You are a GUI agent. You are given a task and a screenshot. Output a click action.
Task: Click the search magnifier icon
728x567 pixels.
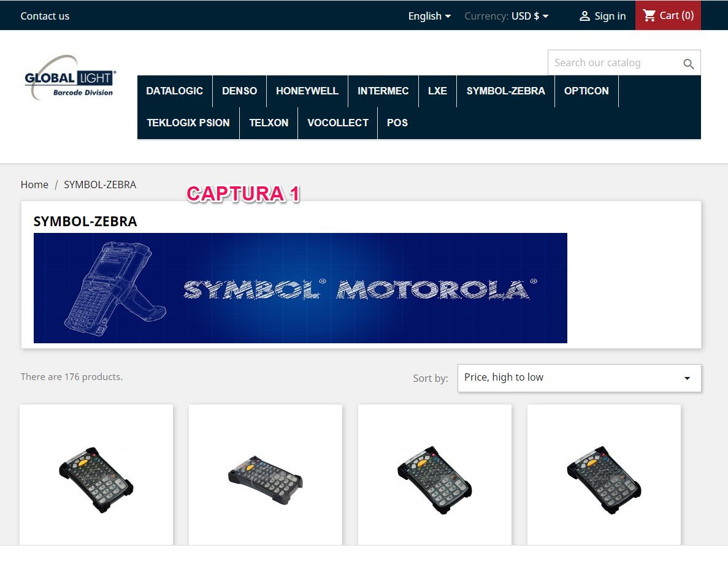(689, 64)
